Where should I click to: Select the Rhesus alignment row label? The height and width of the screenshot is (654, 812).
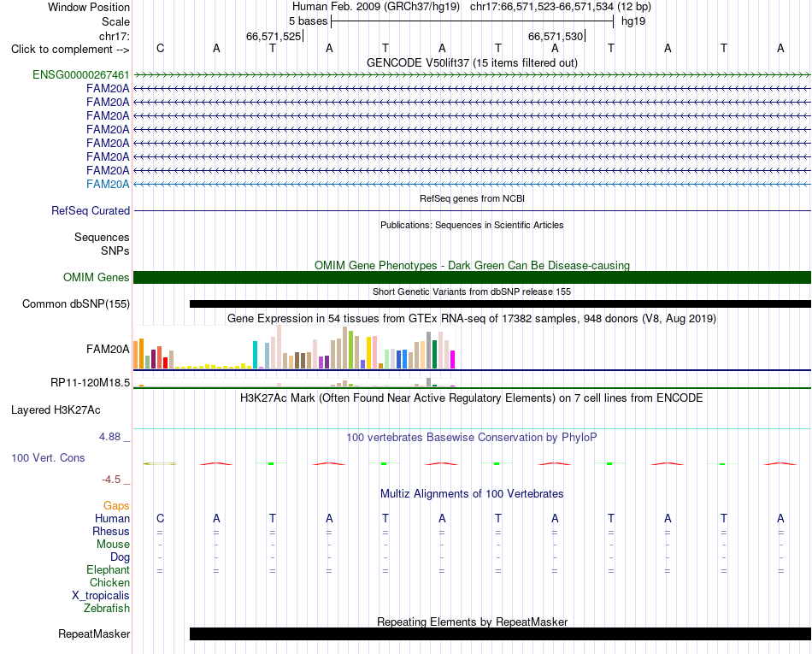(x=111, y=531)
